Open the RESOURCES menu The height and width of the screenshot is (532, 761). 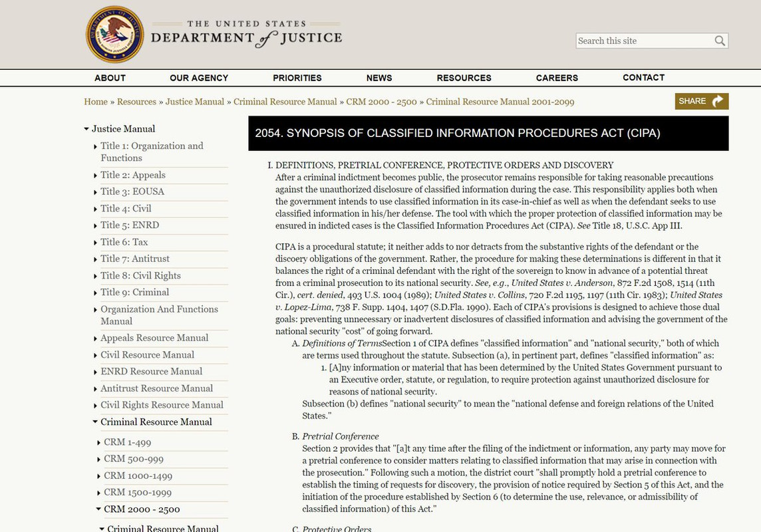point(464,78)
